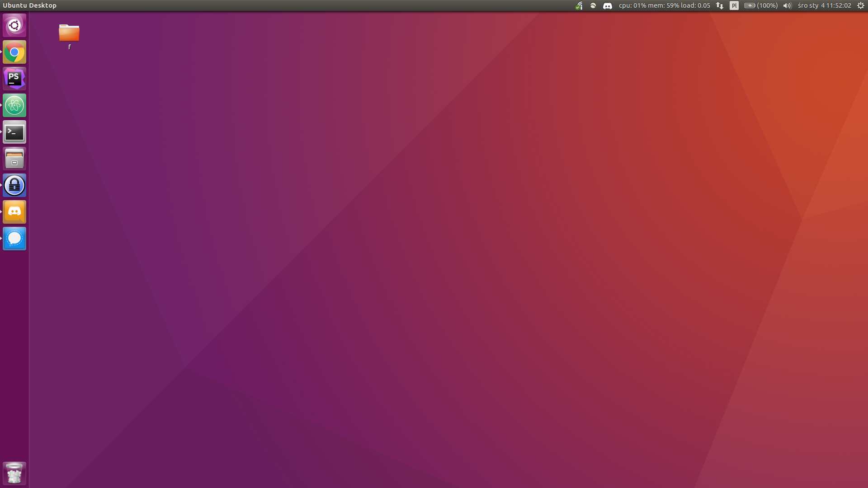Image resolution: width=868 pixels, height=488 pixels.
Task: Open the Ubuntu Dash search launcher
Action: pos(14,25)
